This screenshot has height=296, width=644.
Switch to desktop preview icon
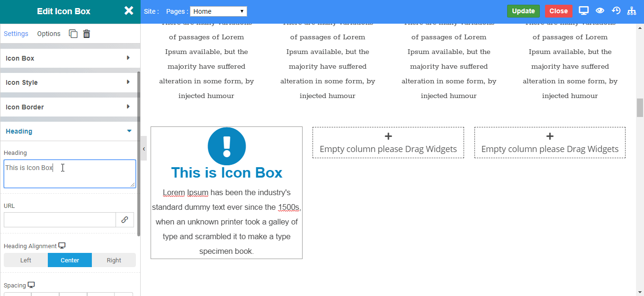[584, 10]
